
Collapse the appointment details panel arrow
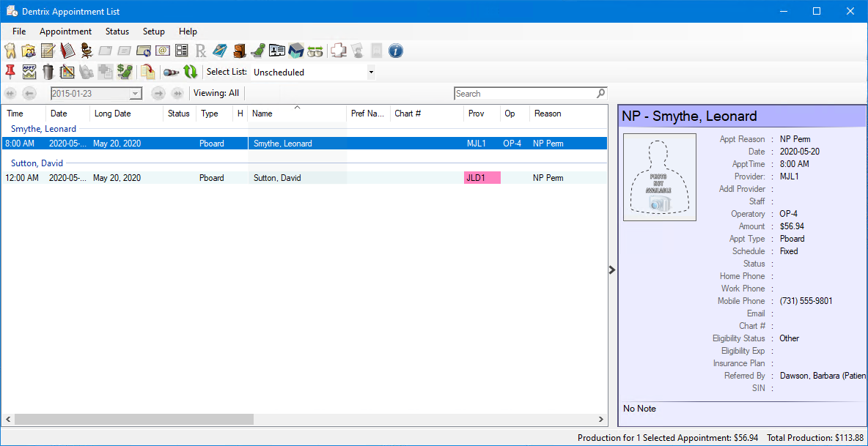(612, 270)
